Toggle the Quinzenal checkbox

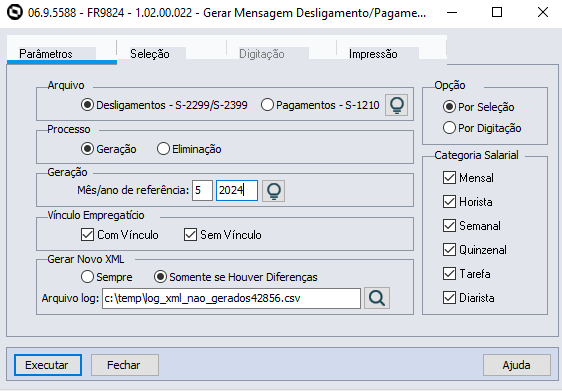[x=475, y=249]
